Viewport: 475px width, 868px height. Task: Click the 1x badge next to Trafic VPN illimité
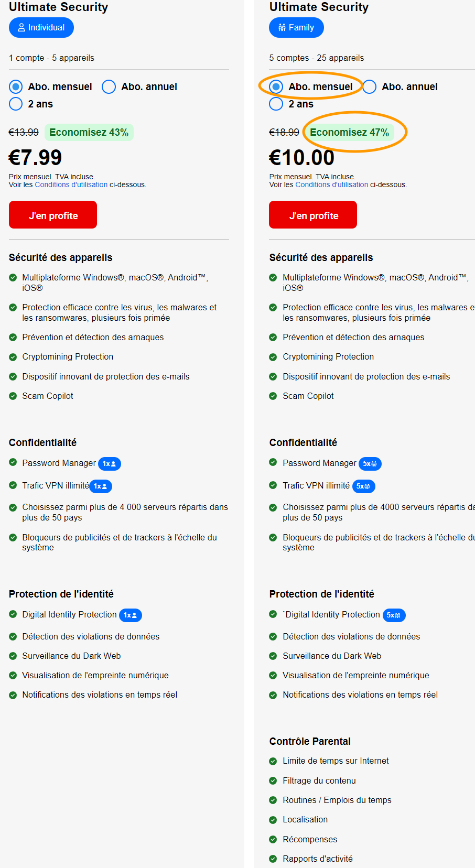[x=100, y=486]
